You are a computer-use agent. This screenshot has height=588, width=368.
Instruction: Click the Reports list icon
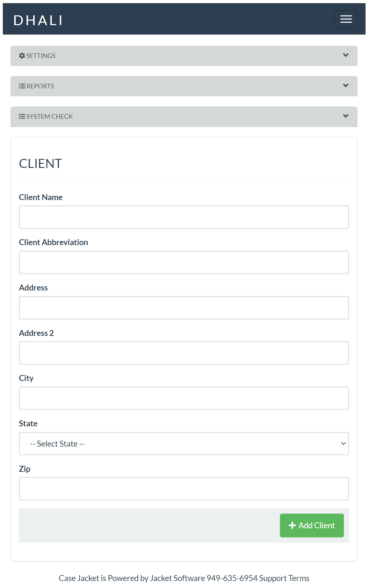point(22,86)
